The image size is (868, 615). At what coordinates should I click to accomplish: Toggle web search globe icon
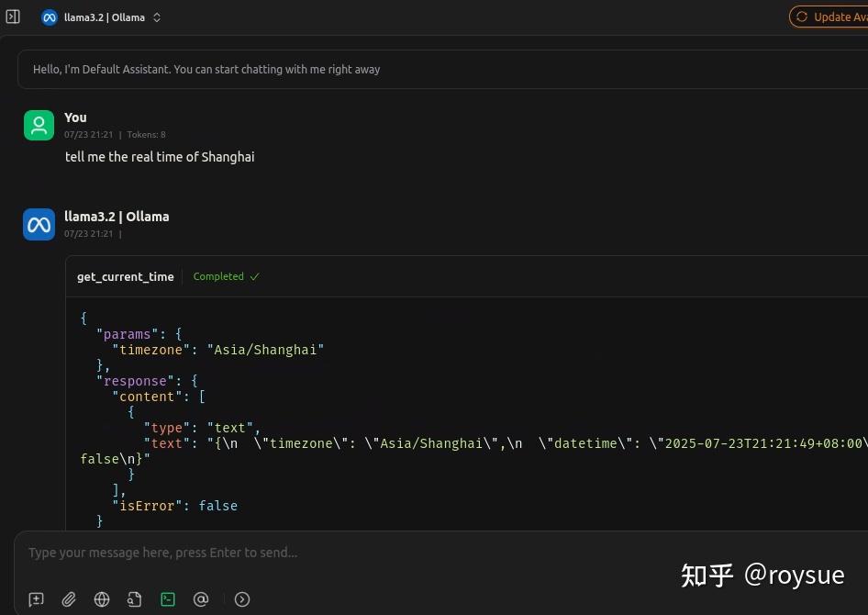pos(102,599)
